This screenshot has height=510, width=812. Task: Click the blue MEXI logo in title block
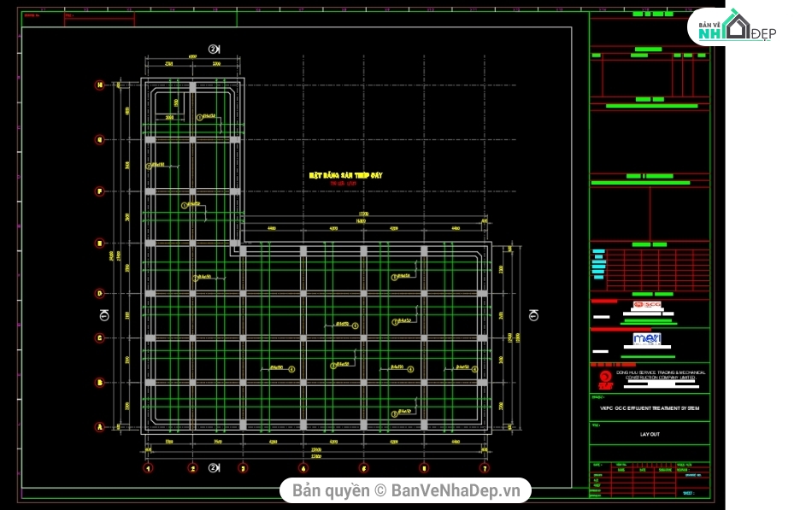coord(648,339)
